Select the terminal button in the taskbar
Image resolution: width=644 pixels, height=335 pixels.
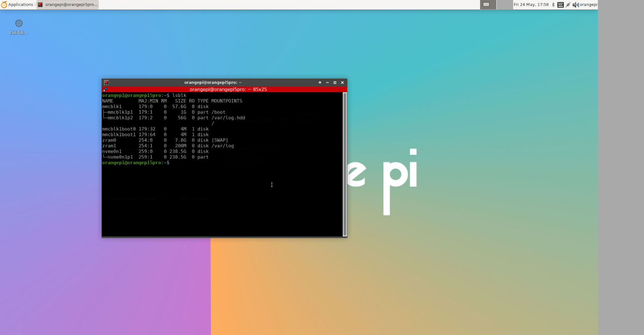click(x=68, y=5)
